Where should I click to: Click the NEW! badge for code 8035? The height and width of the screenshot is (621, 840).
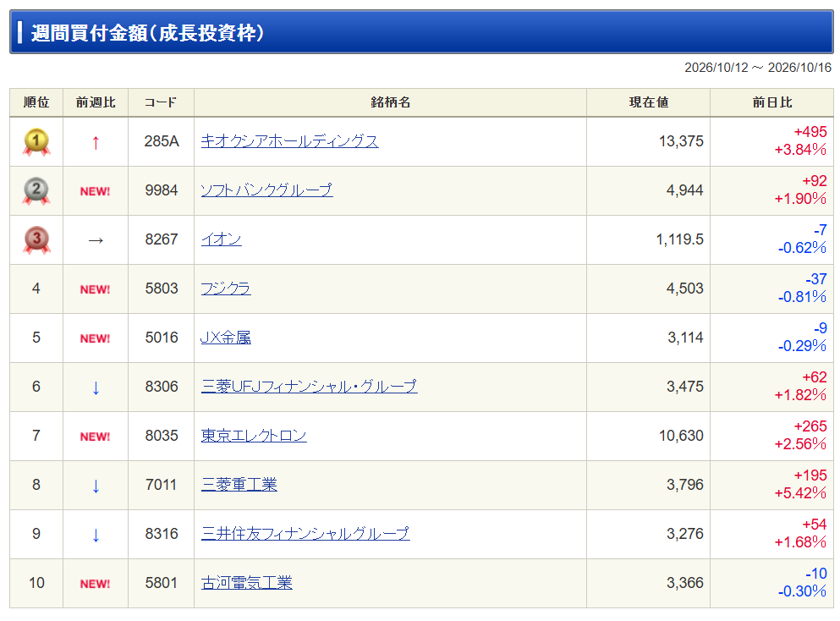95,437
